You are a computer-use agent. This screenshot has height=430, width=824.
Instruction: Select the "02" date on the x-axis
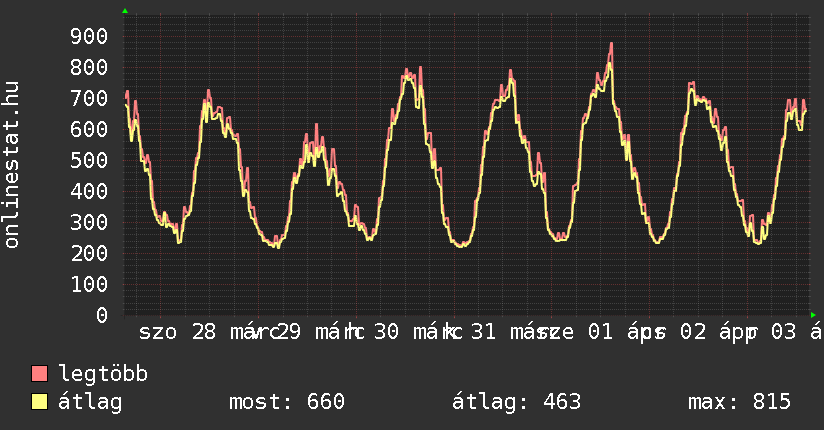tap(690, 332)
